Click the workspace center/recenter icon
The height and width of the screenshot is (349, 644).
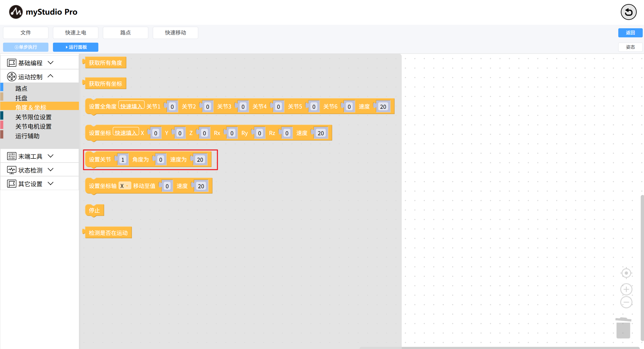[x=626, y=273]
